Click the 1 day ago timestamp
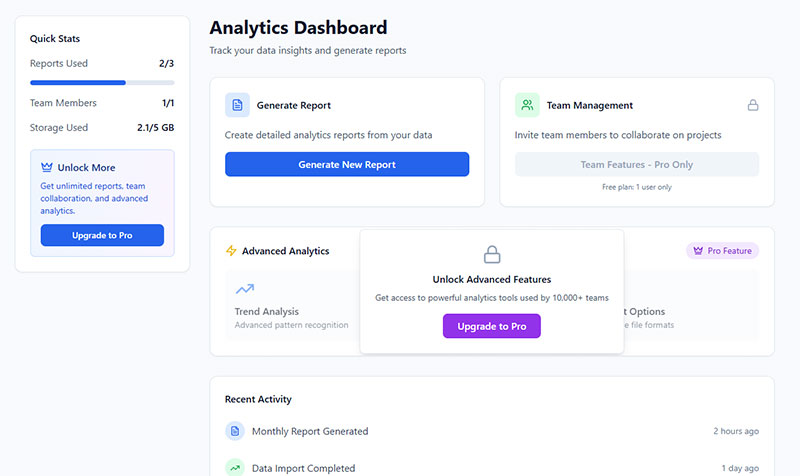 [x=740, y=468]
